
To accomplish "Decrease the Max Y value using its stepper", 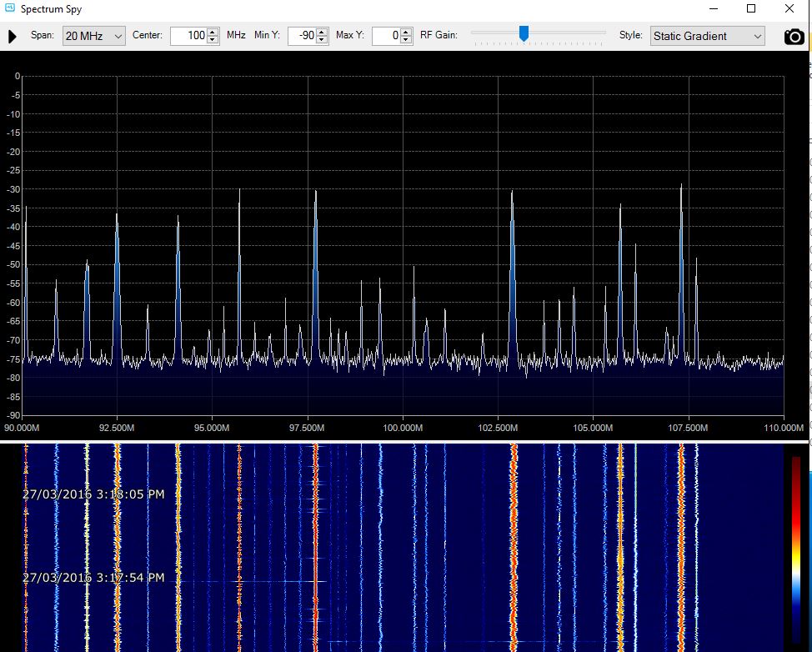I will (406, 40).
